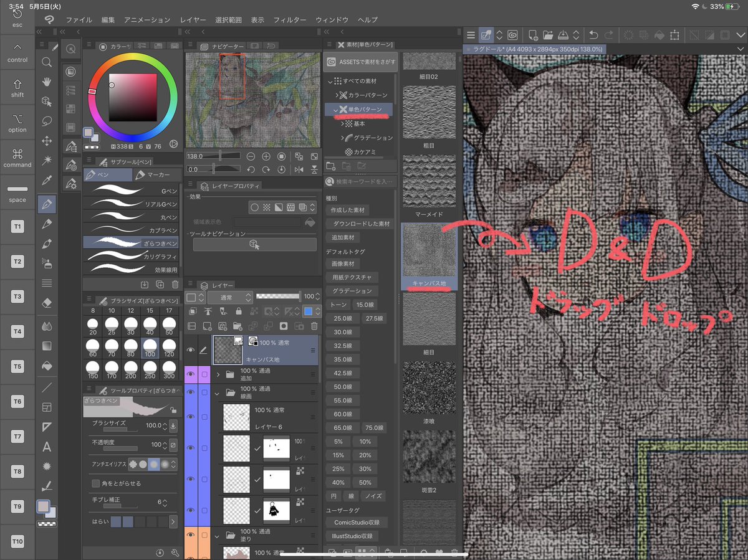Tap the T1 shortcut key
748x560 pixels.
tap(17, 226)
